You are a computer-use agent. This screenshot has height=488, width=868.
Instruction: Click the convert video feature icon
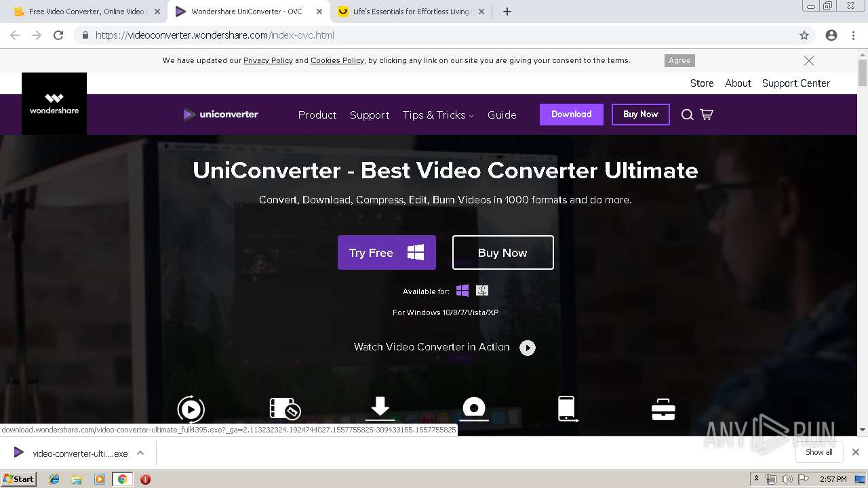[191, 409]
